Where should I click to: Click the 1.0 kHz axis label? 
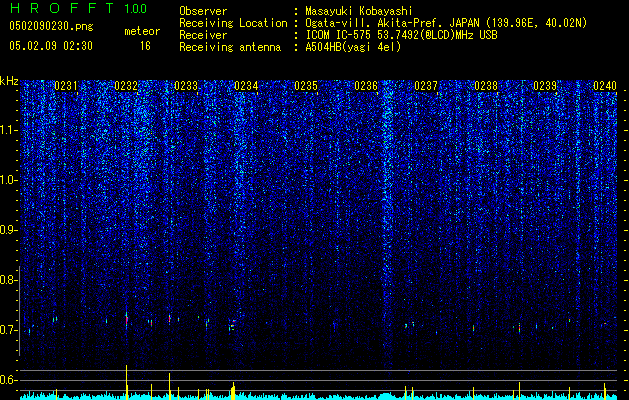tap(9, 180)
